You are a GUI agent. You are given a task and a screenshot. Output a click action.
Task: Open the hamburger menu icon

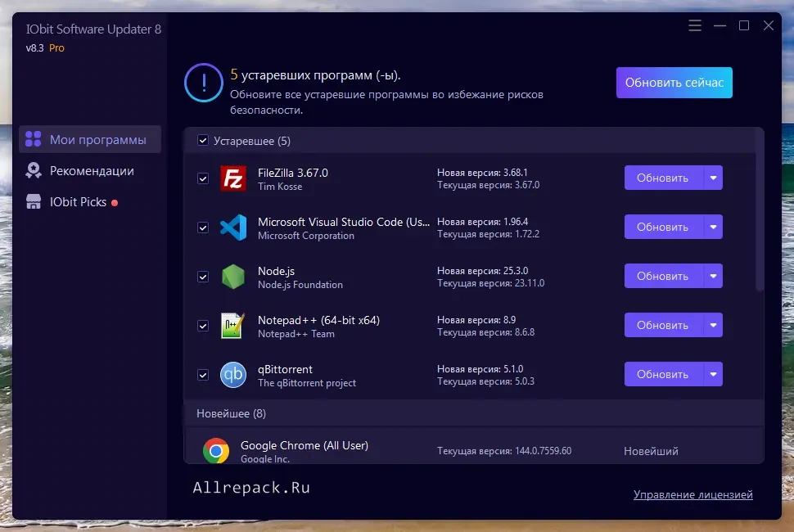(x=695, y=25)
